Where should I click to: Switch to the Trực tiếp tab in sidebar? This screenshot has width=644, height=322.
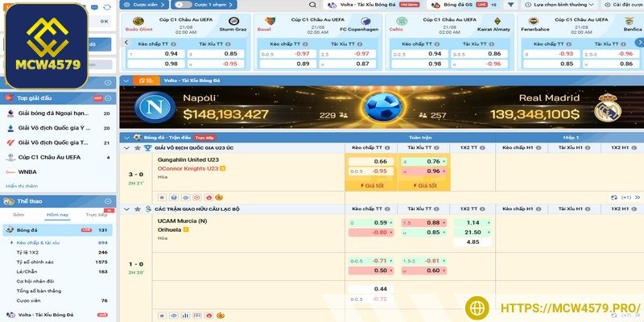tap(96, 215)
